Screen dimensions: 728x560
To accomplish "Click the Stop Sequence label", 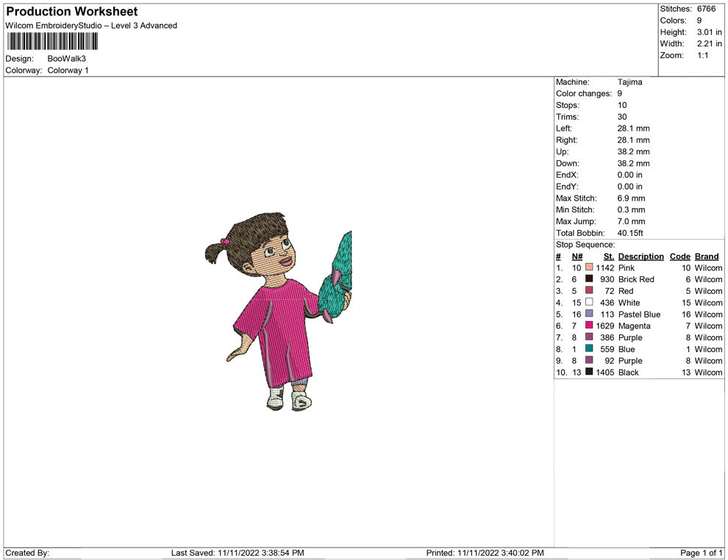I will 585,245.
